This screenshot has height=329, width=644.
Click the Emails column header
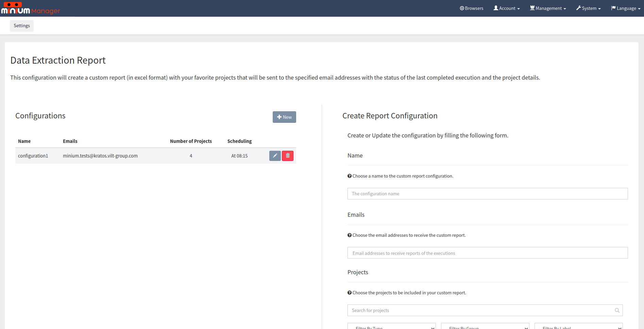tap(70, 141)
